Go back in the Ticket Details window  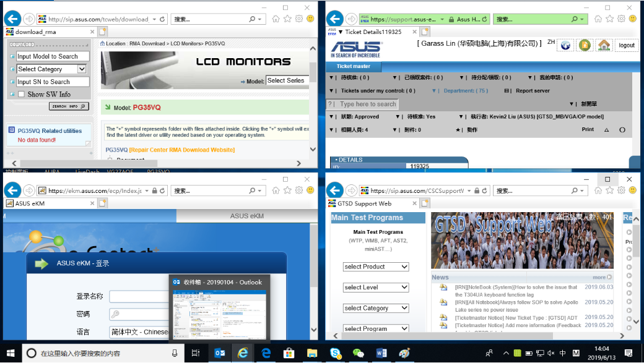tap(335, 19)
